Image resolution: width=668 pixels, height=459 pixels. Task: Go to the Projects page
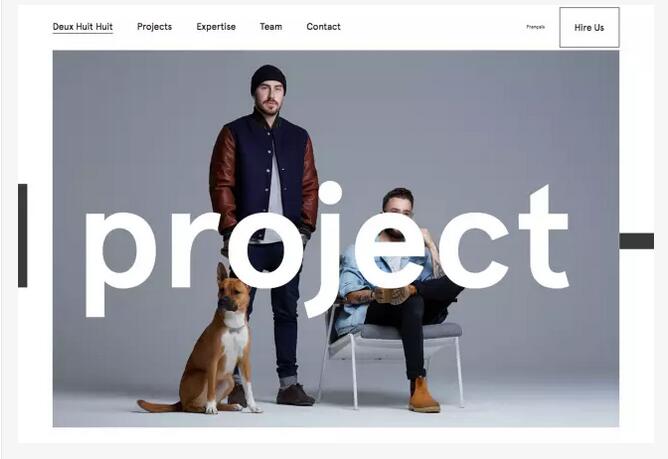154,27
